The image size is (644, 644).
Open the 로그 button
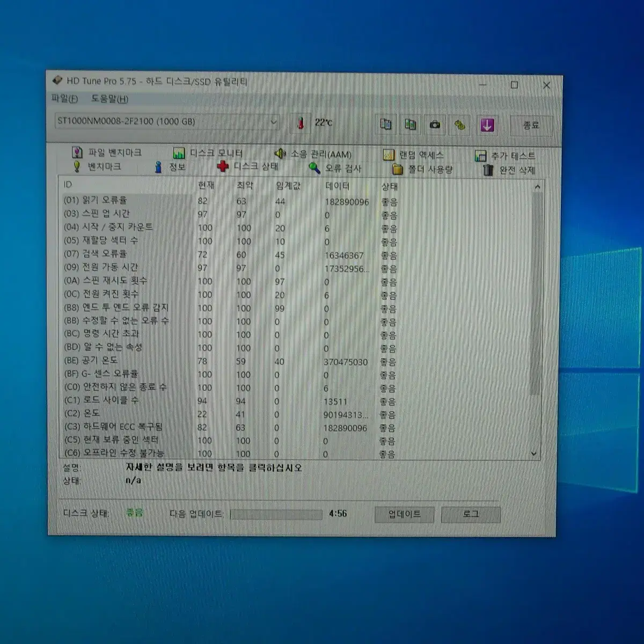pyautogui.click(x=471, y=514)
